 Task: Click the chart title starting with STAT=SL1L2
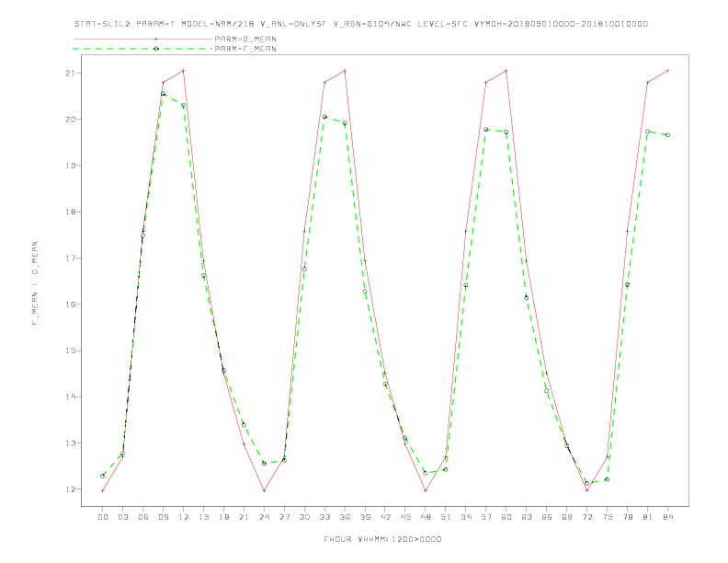(360, 24)
